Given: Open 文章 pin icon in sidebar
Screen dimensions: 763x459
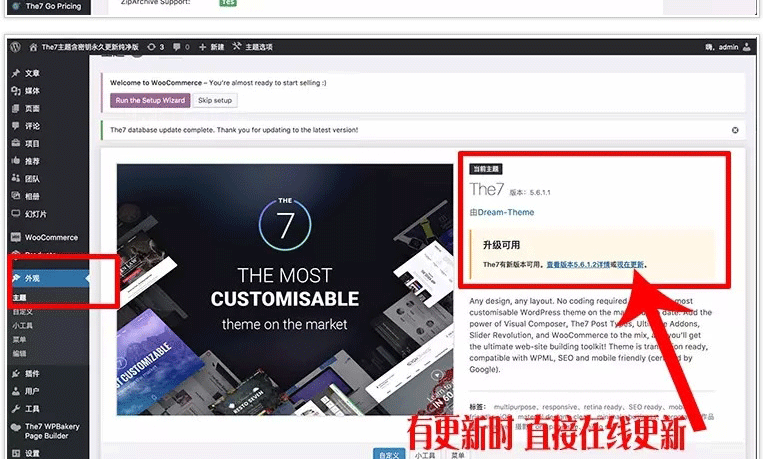Looking at the screenshot, I should (x=16, y=73).
